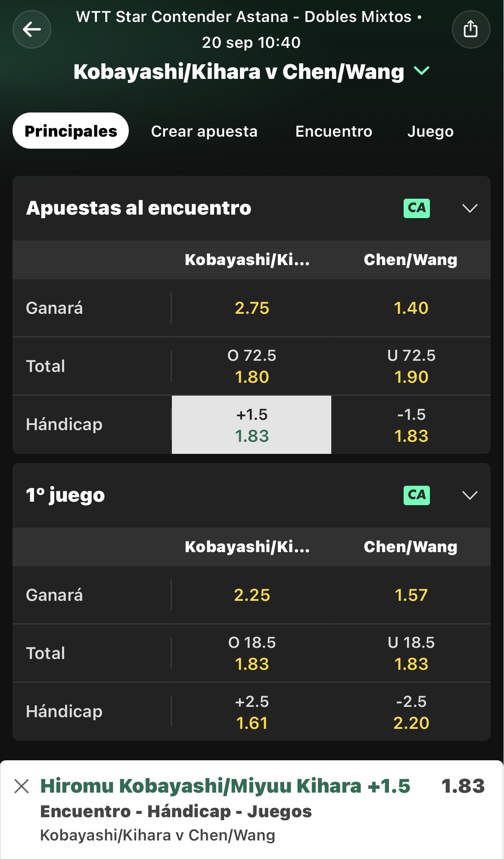
Task: Choose Under 72.5 total at 1.90
Action: coord(411,366)
